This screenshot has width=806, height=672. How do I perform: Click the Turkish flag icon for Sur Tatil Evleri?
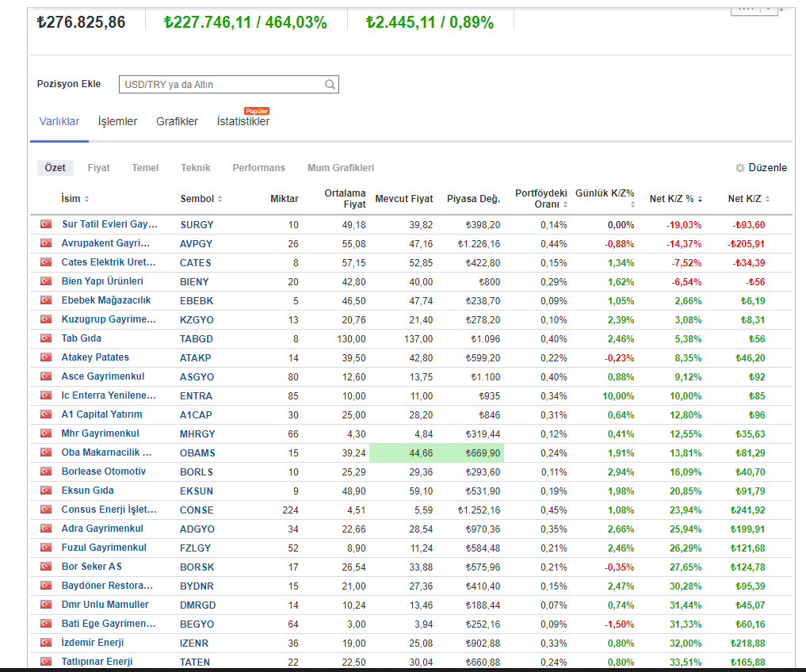pyautogui.click(x=46, y=224)
